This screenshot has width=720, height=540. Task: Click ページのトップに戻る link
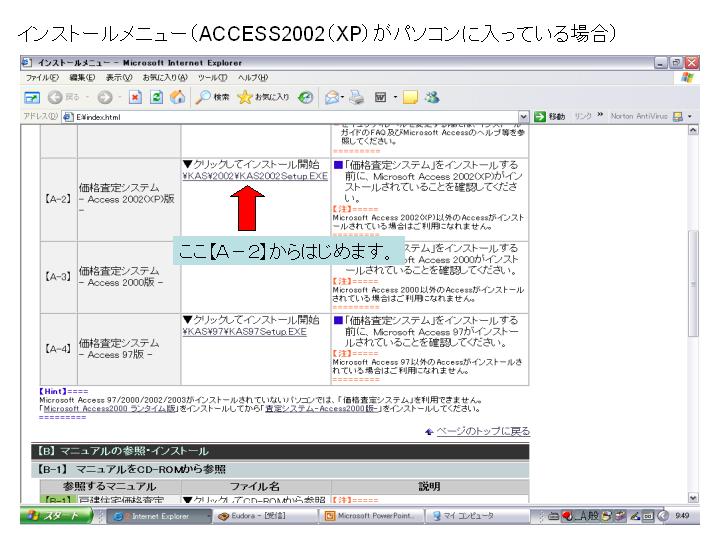tap(483, 431)
